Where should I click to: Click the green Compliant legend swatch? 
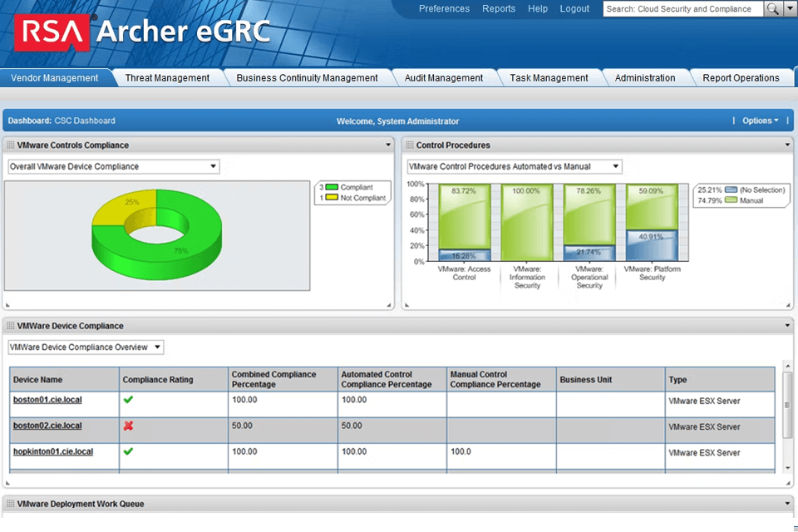point(332,186)
